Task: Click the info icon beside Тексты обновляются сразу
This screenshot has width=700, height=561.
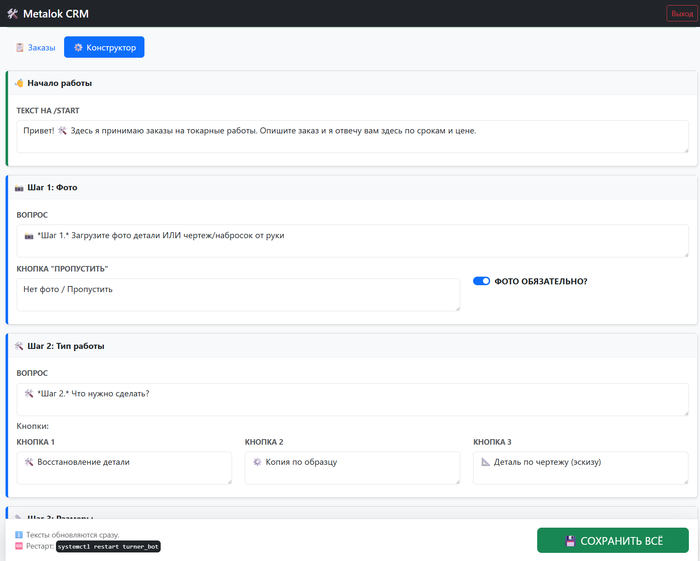Action: [19, 535]
